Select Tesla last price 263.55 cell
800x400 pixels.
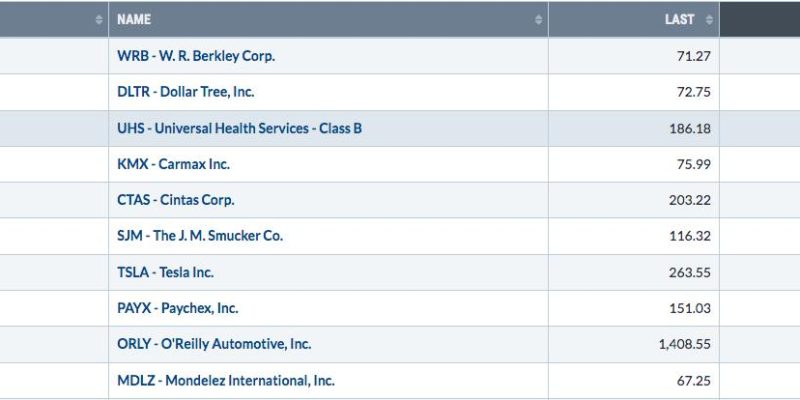click(634, 272)
